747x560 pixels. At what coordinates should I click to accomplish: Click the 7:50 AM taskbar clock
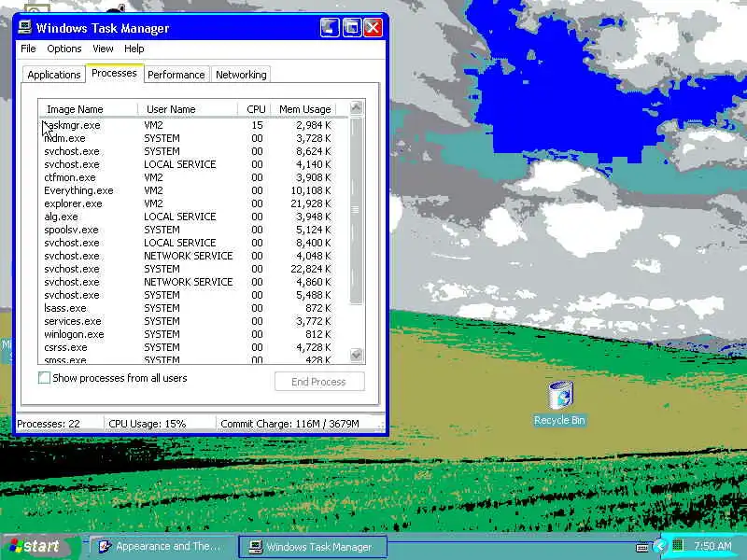(712, 546)
